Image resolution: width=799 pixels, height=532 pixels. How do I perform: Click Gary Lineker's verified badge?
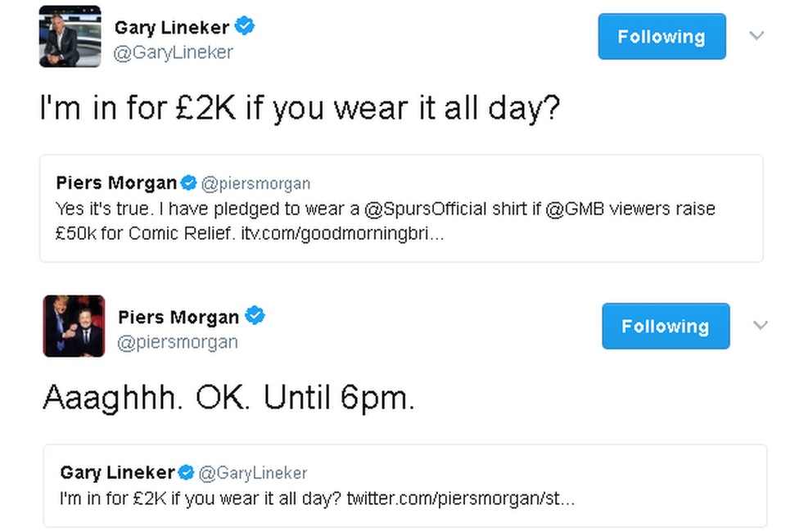pos(243,25)
